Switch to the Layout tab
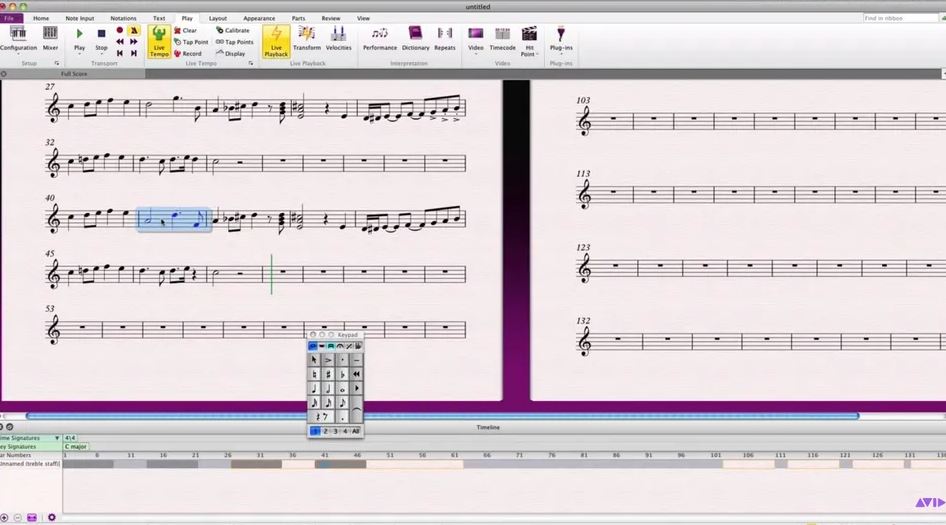 [218, 18]
